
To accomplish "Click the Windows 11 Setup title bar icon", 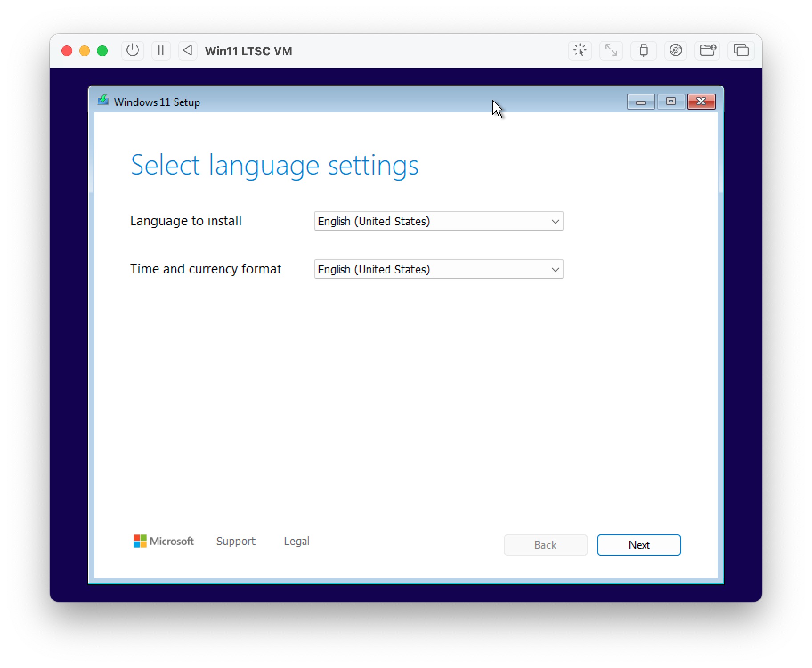I will point(103,101).
